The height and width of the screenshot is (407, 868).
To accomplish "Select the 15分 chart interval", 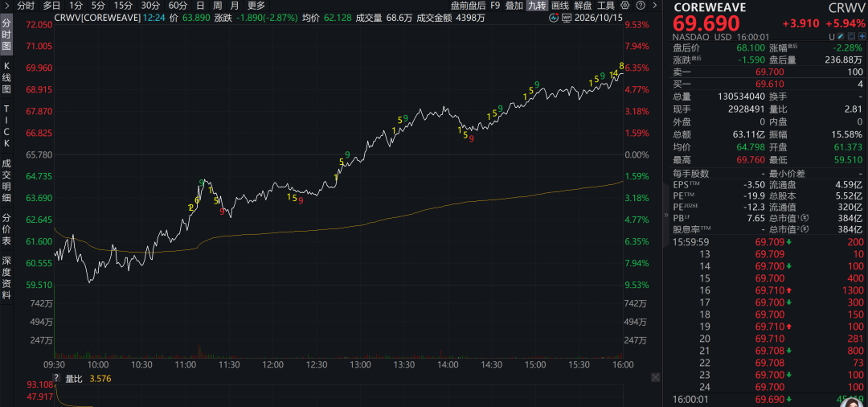I will pyautogui.click(x=123, y=6).
